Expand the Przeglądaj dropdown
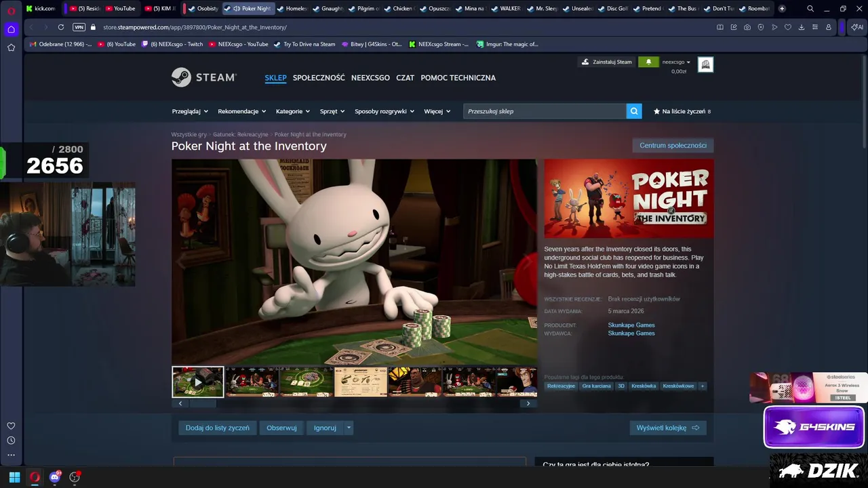The image size is (868, 488). [189, 111]
